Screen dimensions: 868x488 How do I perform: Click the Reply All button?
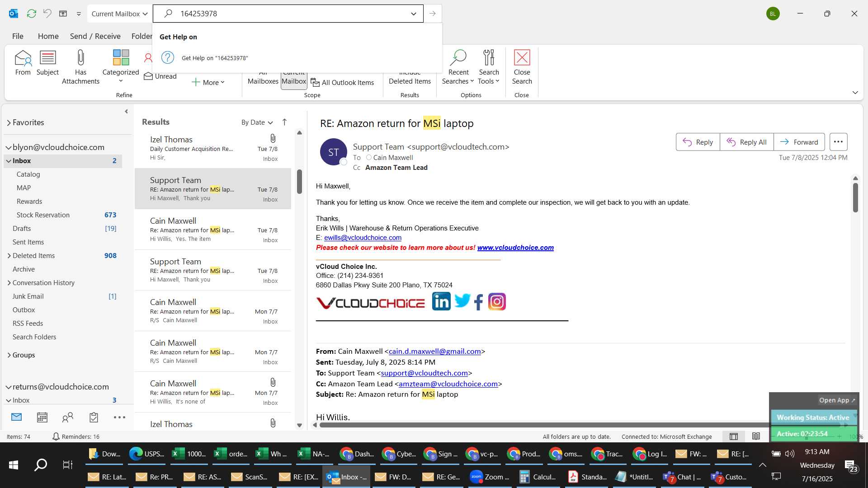(746, 142)
